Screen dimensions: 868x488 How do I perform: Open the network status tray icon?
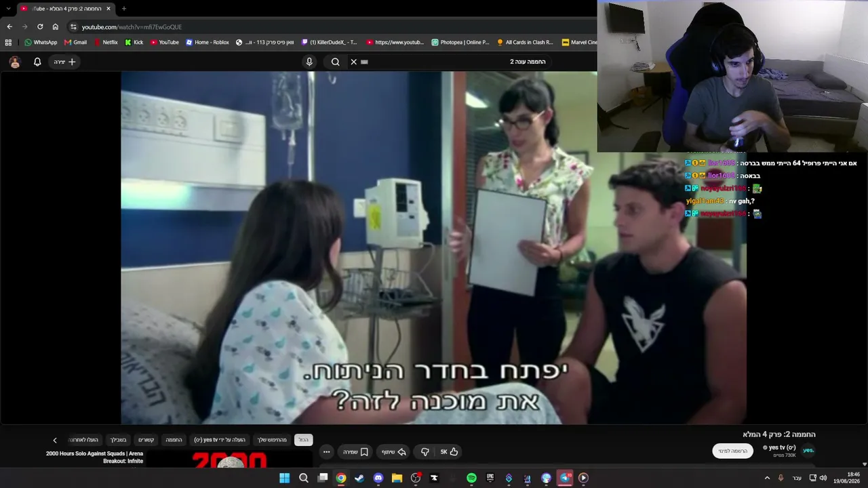812,478
